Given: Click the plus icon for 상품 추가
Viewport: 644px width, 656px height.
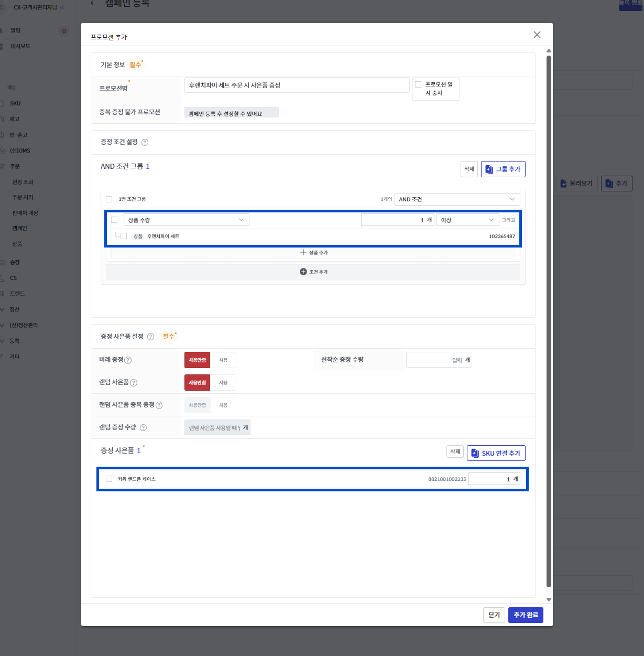Looking at the screenshot, I should point(303,252).
